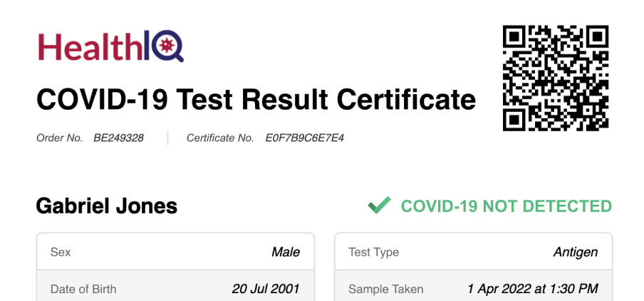Image resolution: width=644 pixels, height=301 pixels.
Task: Click the QR code image
Action: (556, 78)
